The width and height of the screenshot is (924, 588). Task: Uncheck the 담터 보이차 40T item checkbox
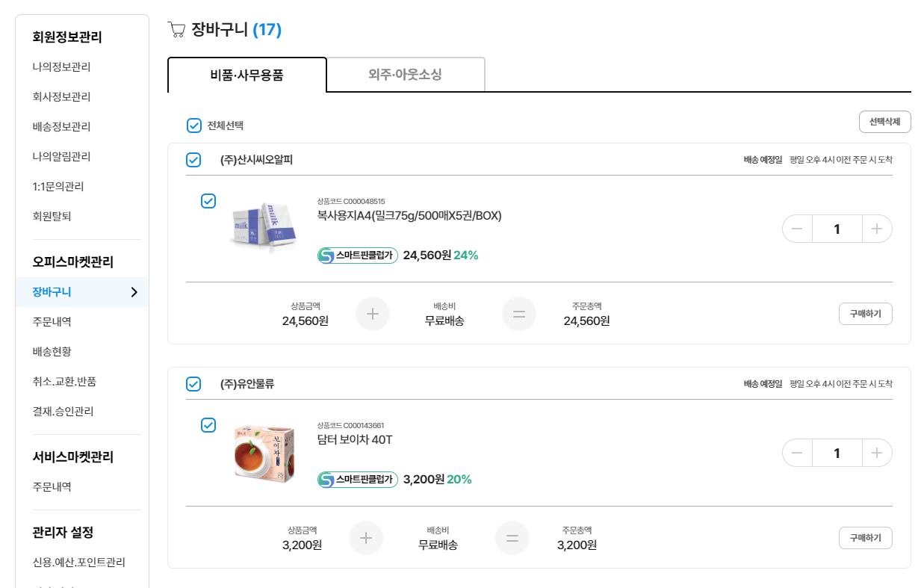[208, 425]
